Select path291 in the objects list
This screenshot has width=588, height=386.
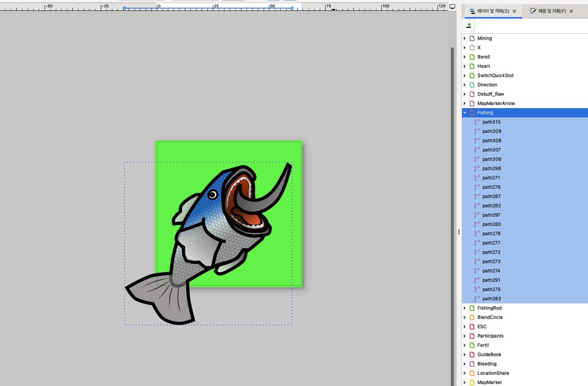491,280
